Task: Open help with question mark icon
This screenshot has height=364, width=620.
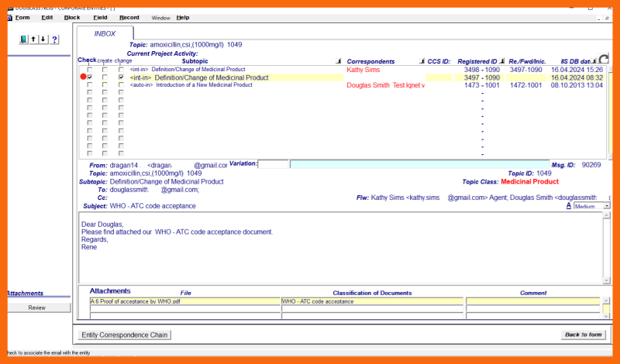Action: [x=54, y=39]
